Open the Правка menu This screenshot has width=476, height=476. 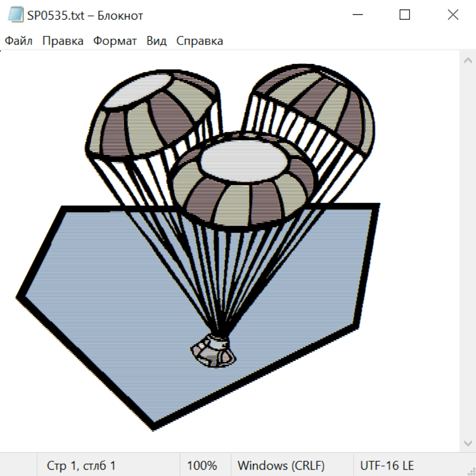pos(62,41)
